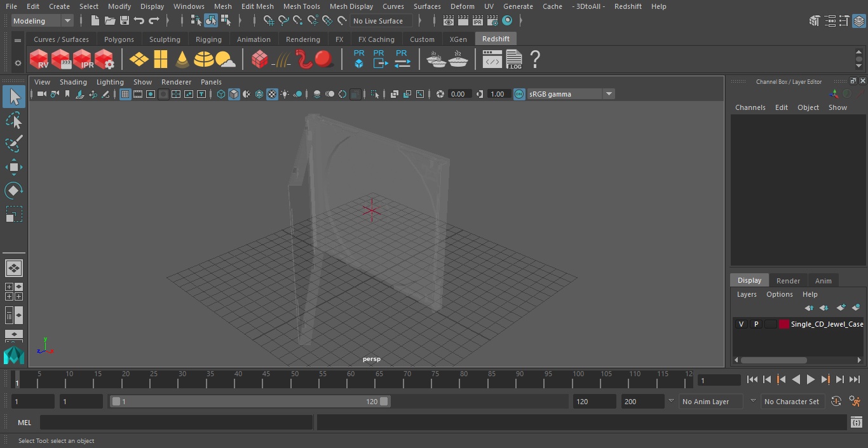
Task: Click the red layer color swatch
Action: pyautogui.click(x=784, y=324)
